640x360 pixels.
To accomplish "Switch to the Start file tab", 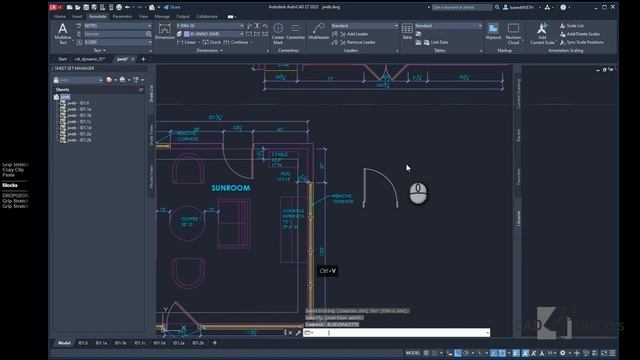I will (62, 59).
